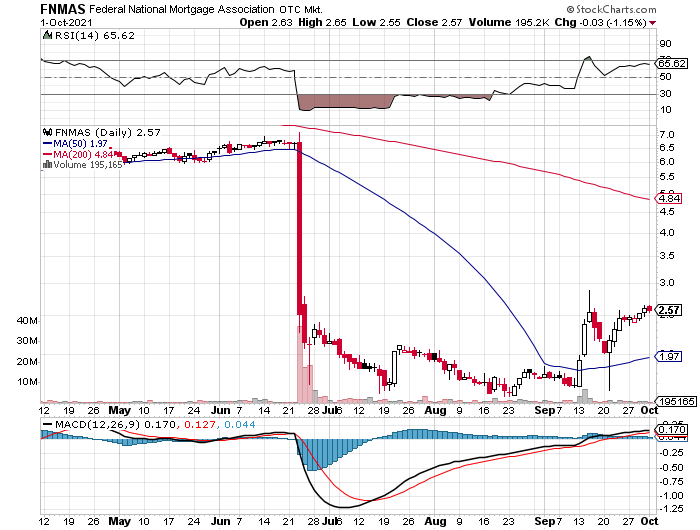Click the MA(50) 1.97 legend entry
Screen dimensions: 700x530
pos(75,143)
